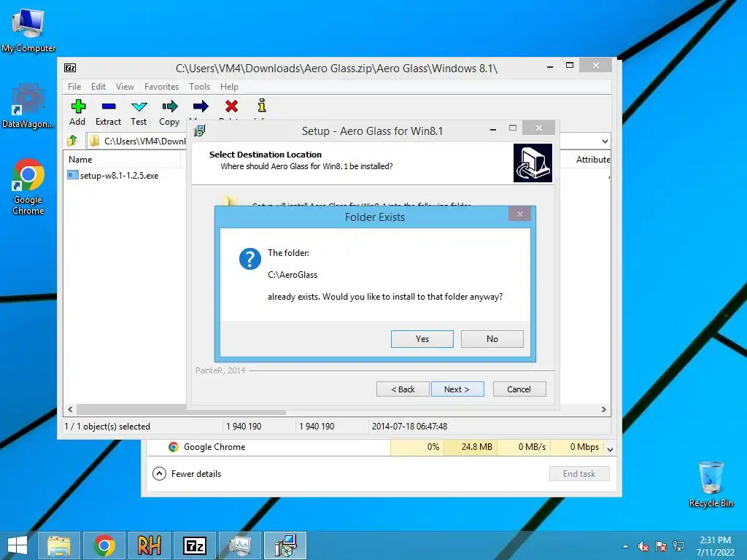Click End task in Task Manager
The image size is (747, 560).
point(579,474)
